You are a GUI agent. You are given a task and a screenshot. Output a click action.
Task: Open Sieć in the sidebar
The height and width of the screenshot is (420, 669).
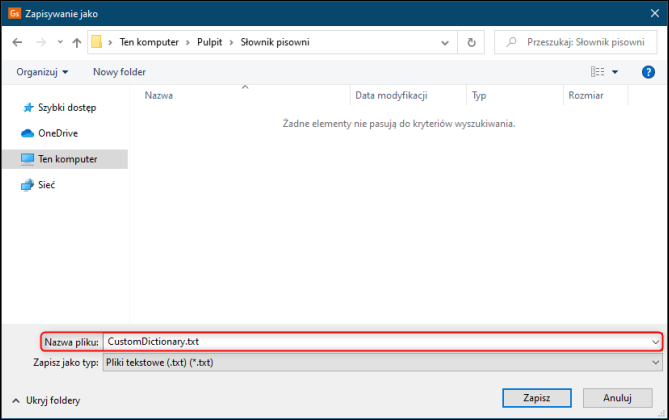click(x=47, y=185)
